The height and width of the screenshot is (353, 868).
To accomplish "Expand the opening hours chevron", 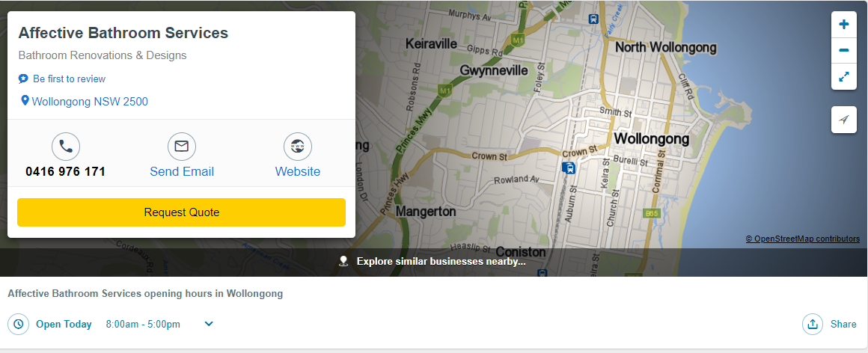I will tap(209, 324).
